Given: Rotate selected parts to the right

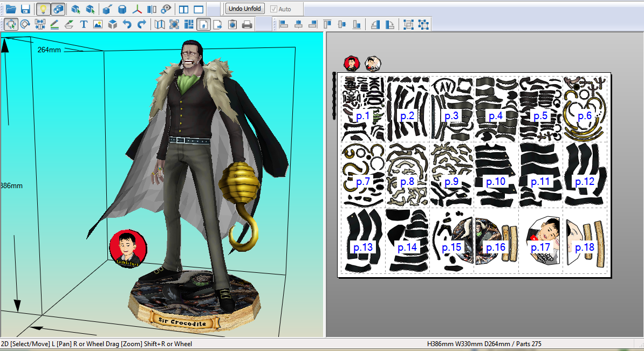Looking at the screenshot, I should [x=390, y=25].
